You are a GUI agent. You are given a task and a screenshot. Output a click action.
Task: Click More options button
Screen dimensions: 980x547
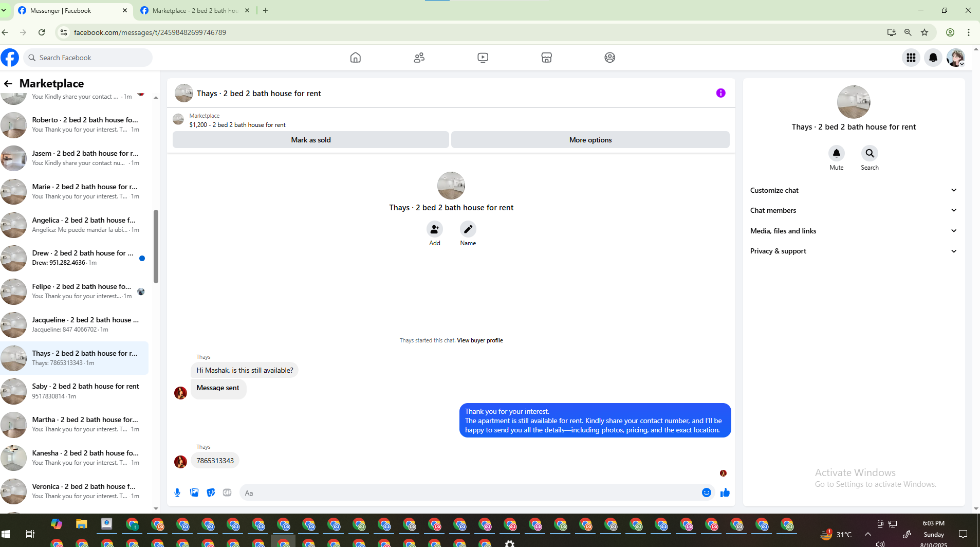[590, 140]
